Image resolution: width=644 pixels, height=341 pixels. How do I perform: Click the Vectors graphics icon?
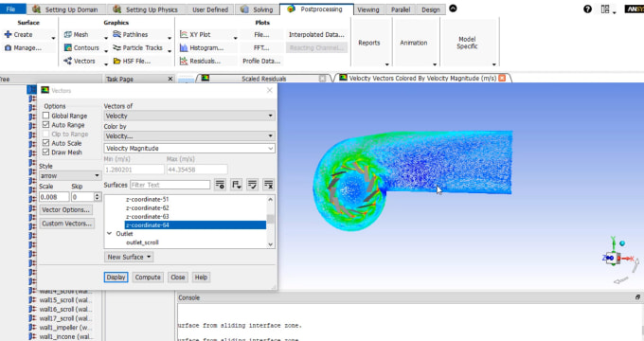coord(68,62)
